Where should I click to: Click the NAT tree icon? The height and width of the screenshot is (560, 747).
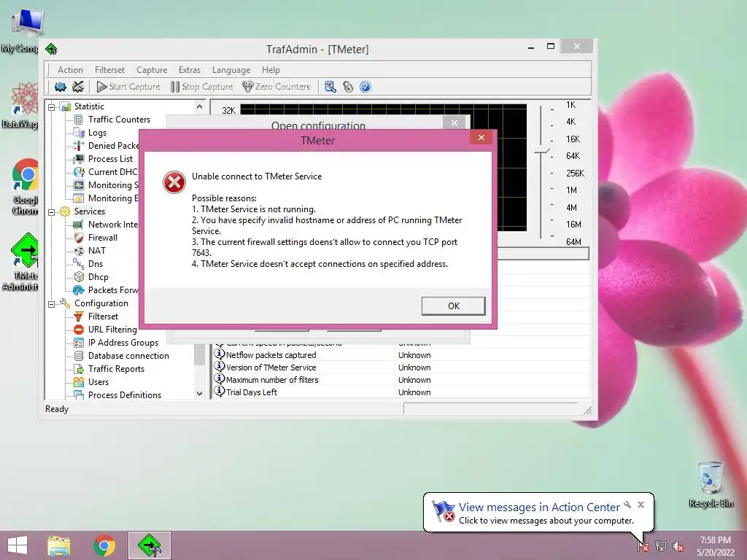tap(79, 251)
